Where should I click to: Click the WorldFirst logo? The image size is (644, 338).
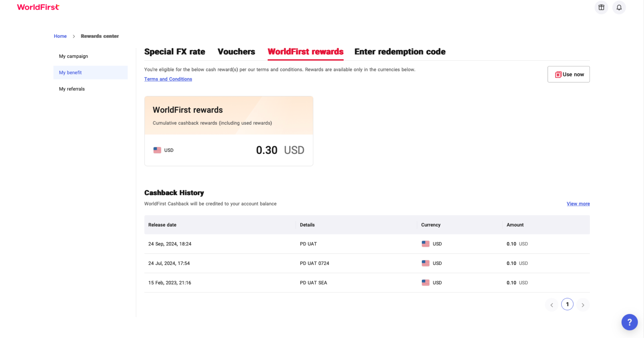(x=38, y=7)
